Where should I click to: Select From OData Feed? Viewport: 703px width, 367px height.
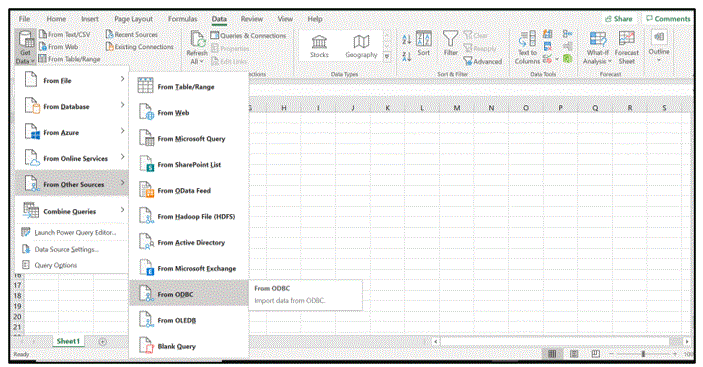click(x=189, y=190)
